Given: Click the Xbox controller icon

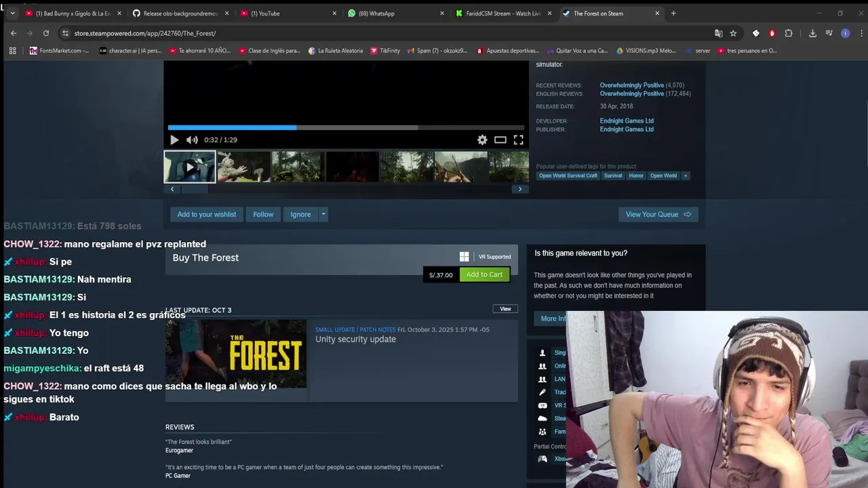Looking at the screenshot, I should (542, 459).
